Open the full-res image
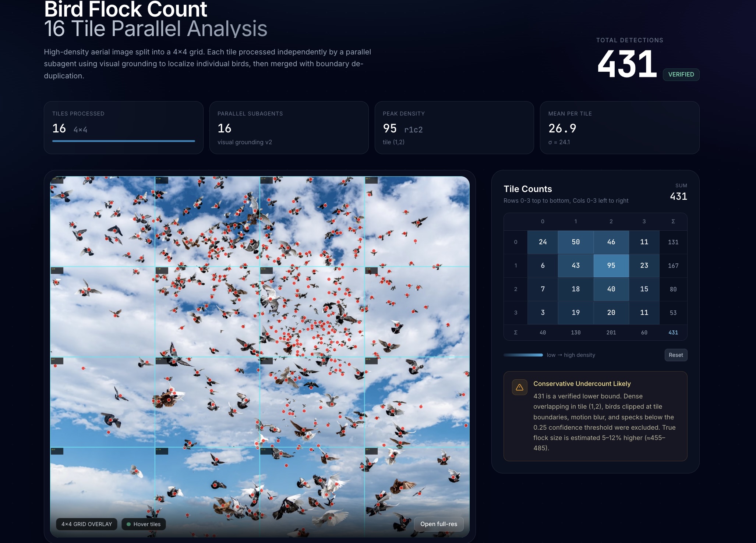This screenshot has height=543, width=756. pos(439,524)
